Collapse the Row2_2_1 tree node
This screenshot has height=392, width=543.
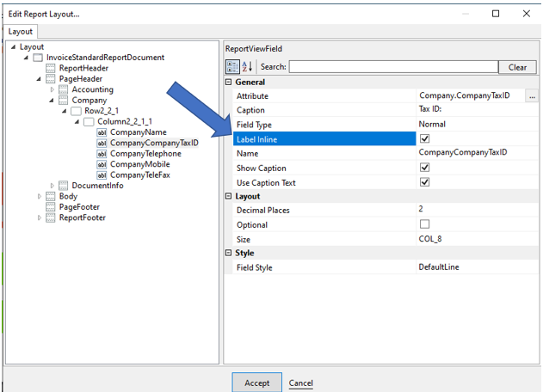[65, 111]
